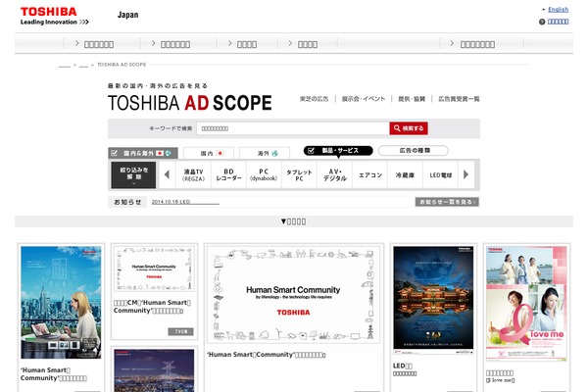
Task: Focus the keyword search input field
Action: [293, 128]
